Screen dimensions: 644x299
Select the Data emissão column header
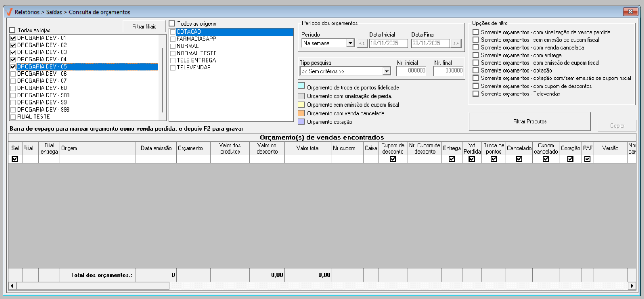coord(156,148)
